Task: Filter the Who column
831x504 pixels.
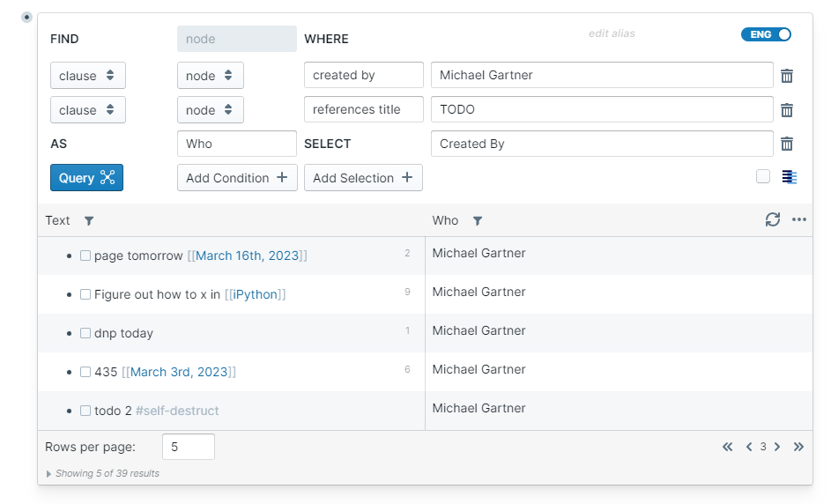Action: click(477, 221)
